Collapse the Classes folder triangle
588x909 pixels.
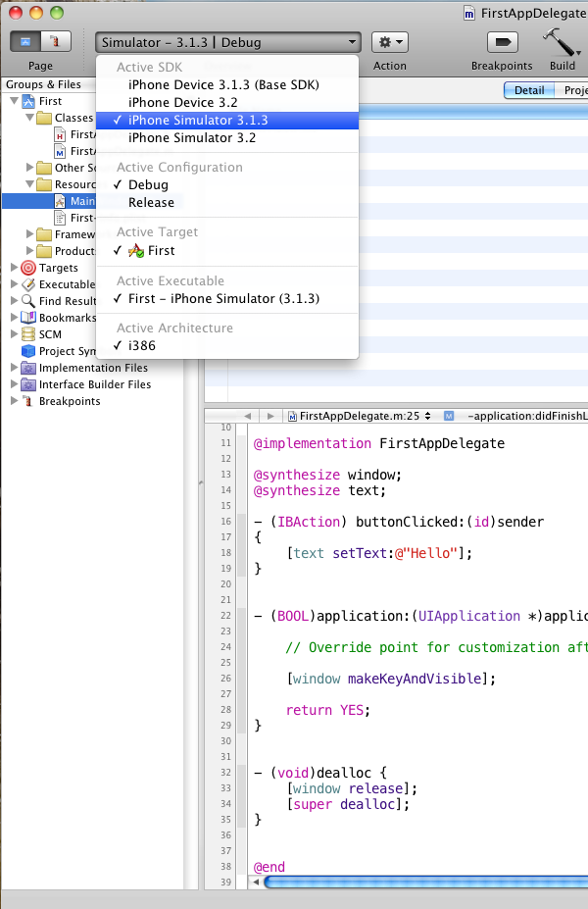click(x=29, y=118)
